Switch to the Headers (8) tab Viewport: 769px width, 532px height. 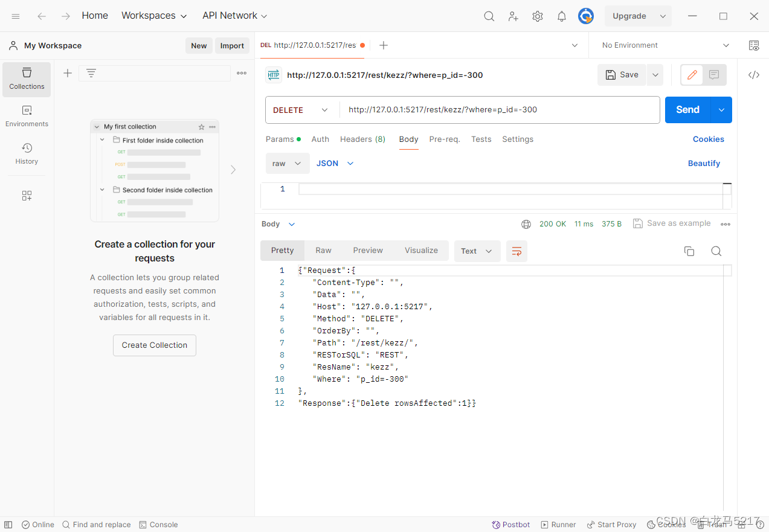tap(362, 139)
